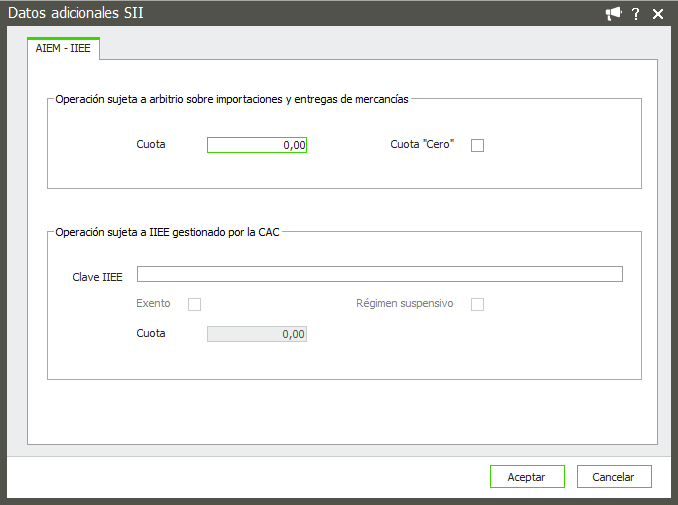Click the Cuota label in the arbitrio group
The width and height of the screenshot is (678, 505).
click(151, 144)
